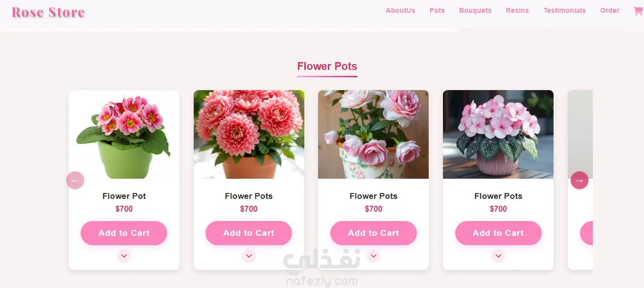Navigate to Bouquets

[475, 10]
